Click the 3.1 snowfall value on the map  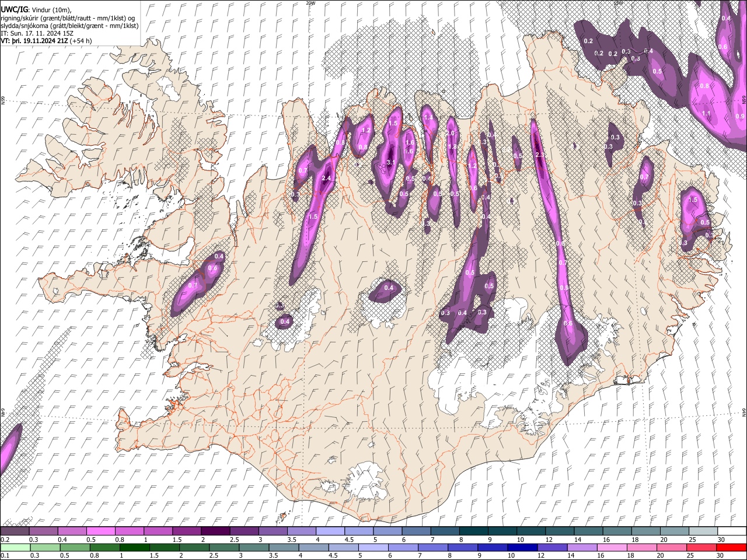391,163
